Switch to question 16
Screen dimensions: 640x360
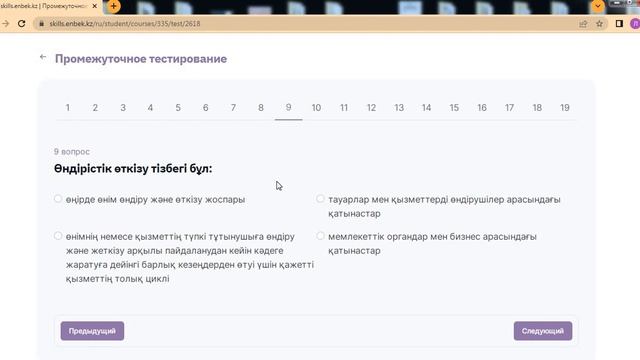482,108
